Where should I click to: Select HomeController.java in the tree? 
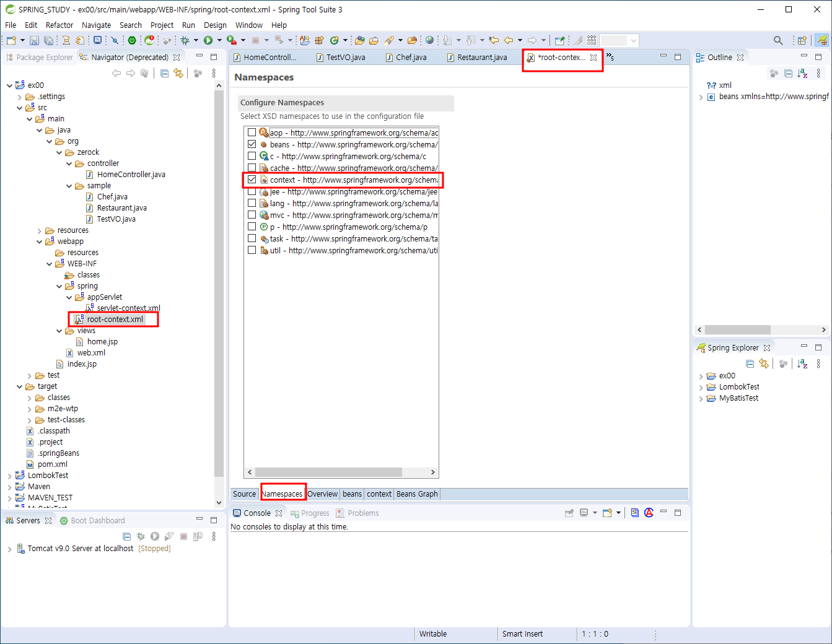click(x=126, y=175)
